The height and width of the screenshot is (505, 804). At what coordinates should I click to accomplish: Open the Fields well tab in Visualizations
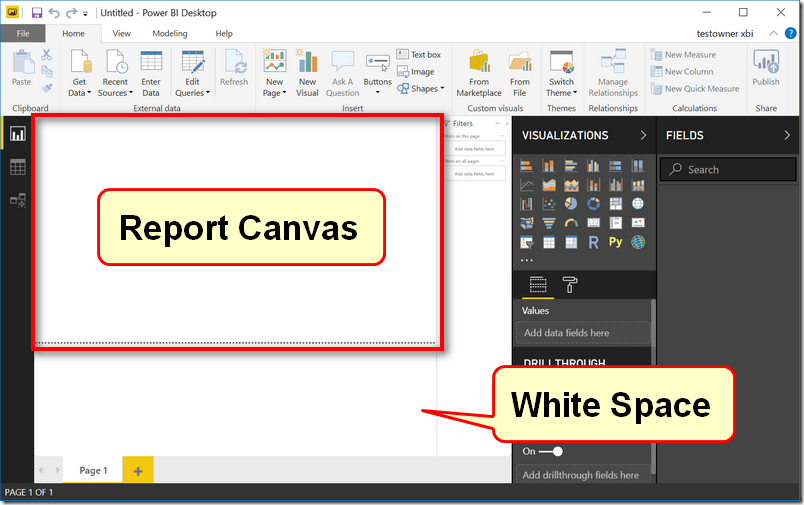pos(538,285)
